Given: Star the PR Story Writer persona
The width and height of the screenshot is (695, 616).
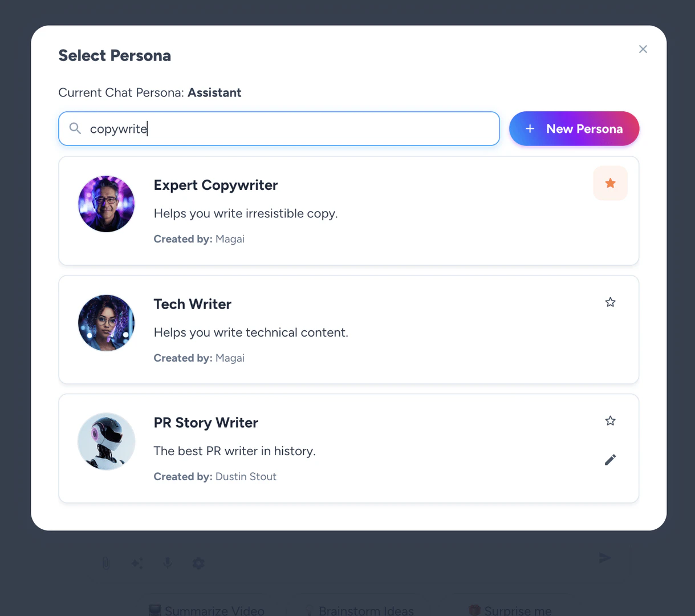Looking at the screenshot, I should pos(610,420).
